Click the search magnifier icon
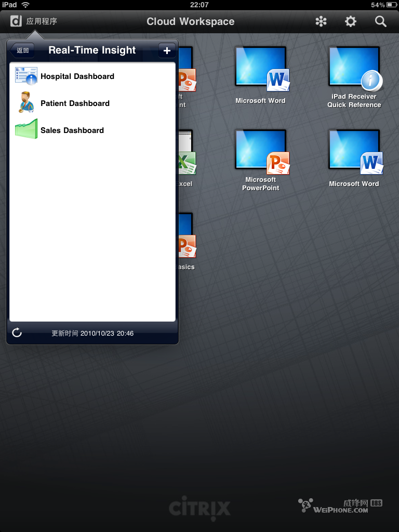This screenshot has height=532, width=399. click(x=381, y=21)
